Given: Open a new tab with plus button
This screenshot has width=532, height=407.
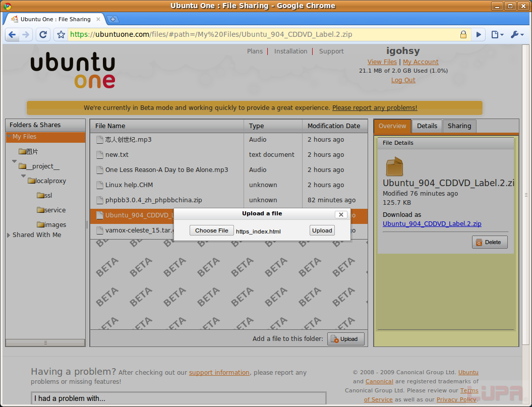Looking at the screenshot, I should (112, 19).
